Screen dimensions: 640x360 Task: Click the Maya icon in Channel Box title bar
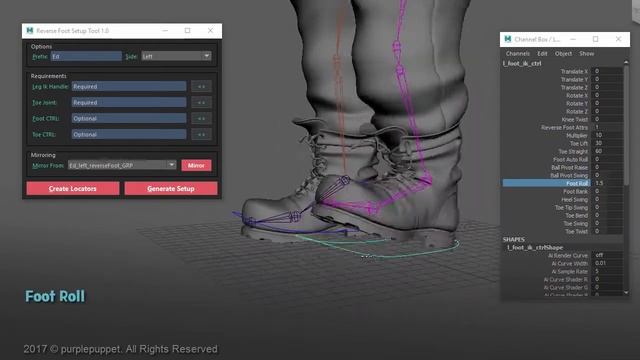pos(508,39)
